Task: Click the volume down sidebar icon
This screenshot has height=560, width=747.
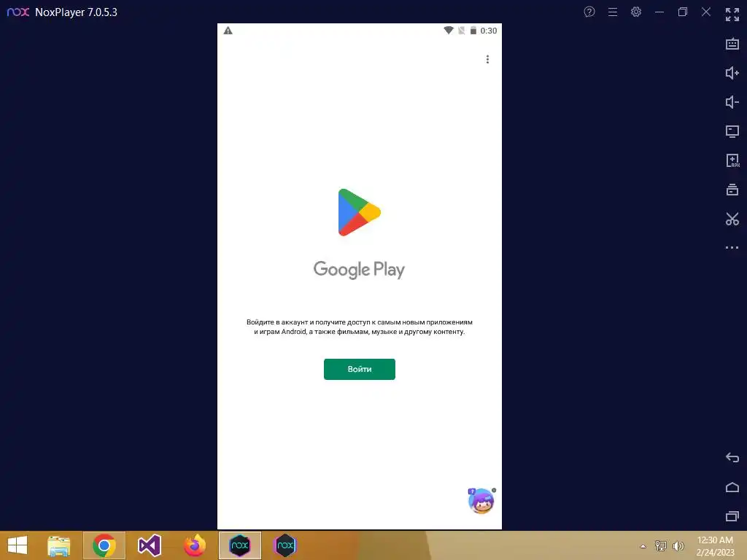Action: coord(732,102)
